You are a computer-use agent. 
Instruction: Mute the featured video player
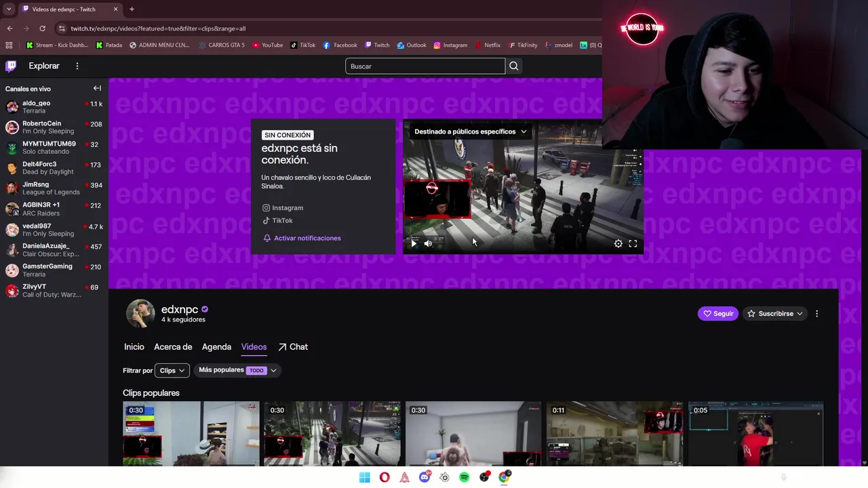428,243
